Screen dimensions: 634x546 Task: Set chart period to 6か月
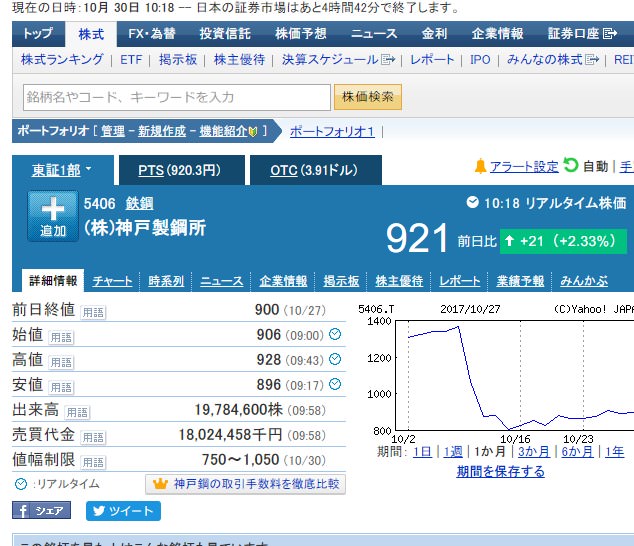(x=577, y=451)
